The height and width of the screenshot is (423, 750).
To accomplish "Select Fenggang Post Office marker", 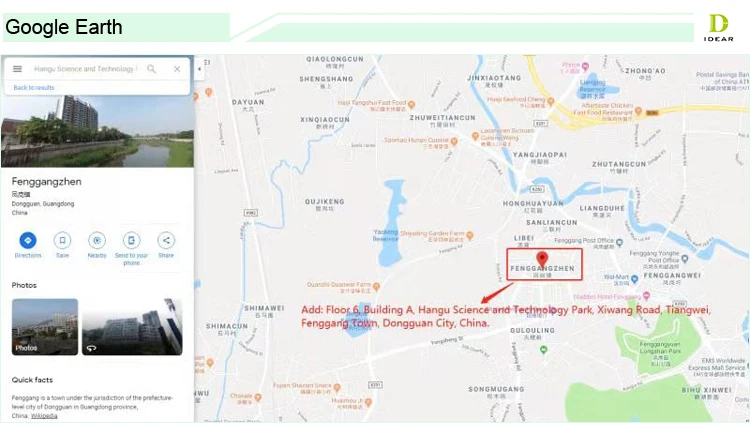I will [619, 243].
